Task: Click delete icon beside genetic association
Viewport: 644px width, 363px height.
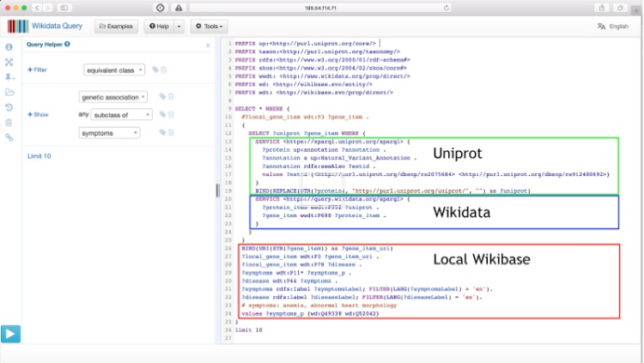Action: click(x=171, y=96)
